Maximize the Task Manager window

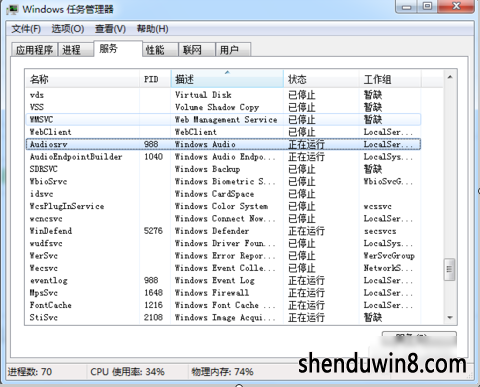click(427, 7)
